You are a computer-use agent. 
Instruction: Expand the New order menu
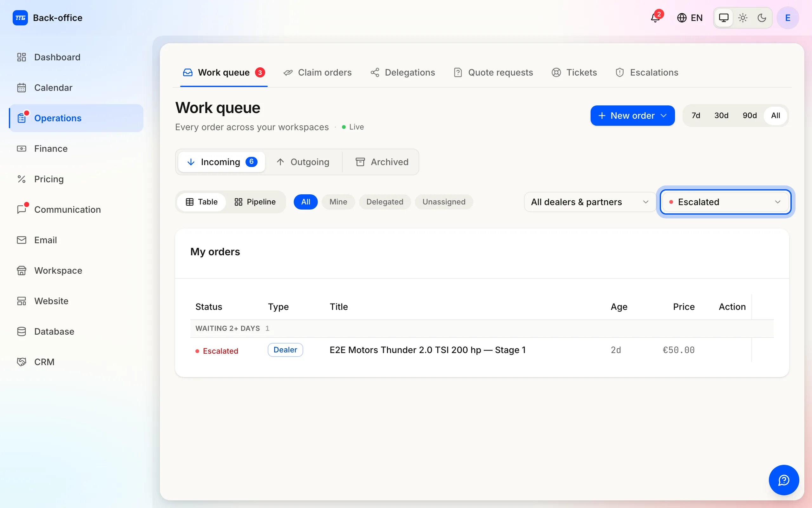pos(632,116)
